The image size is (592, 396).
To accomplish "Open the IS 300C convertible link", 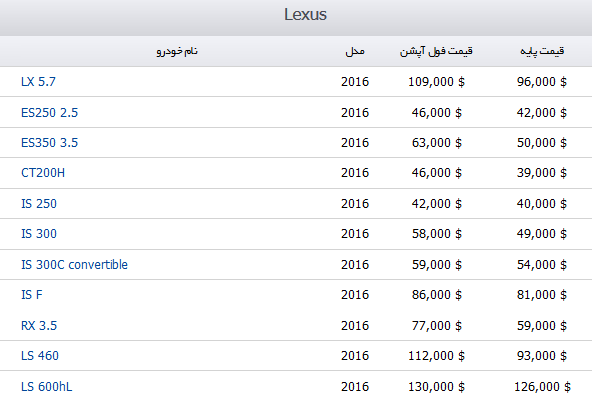I will (x=74, y=265).
